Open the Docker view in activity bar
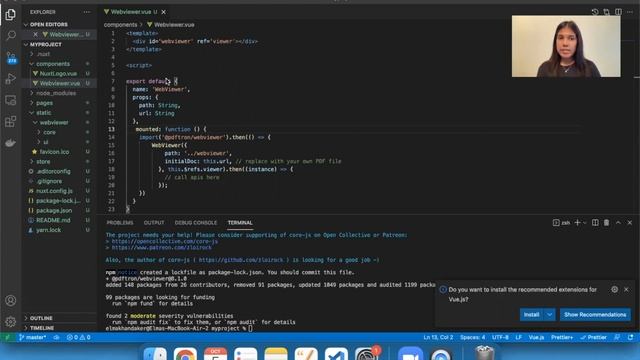 pos(11,142)
